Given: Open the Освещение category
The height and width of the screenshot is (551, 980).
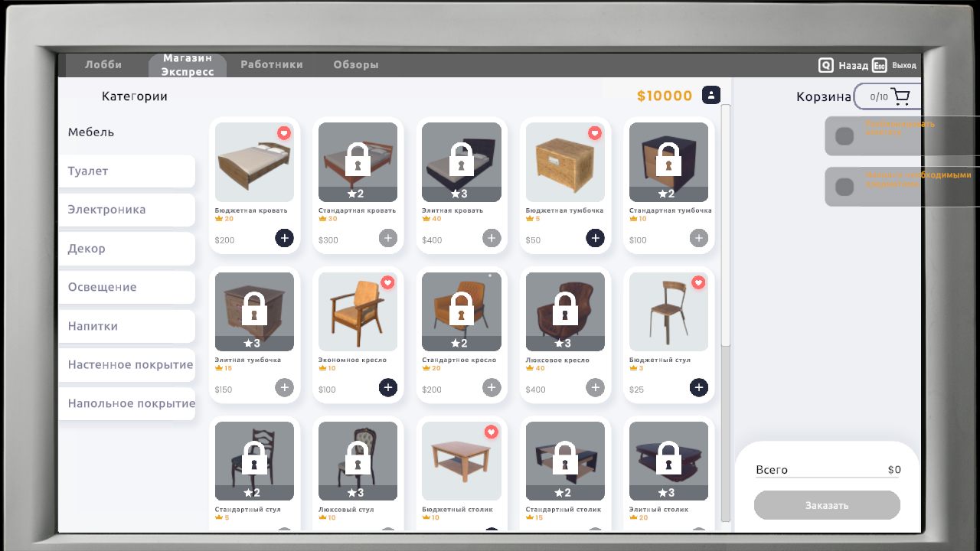Looking at the screenshot, I should (126, 287).
